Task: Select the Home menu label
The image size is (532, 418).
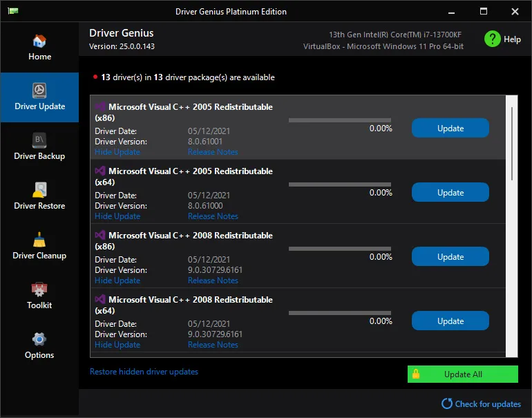Action: (39, 57)
